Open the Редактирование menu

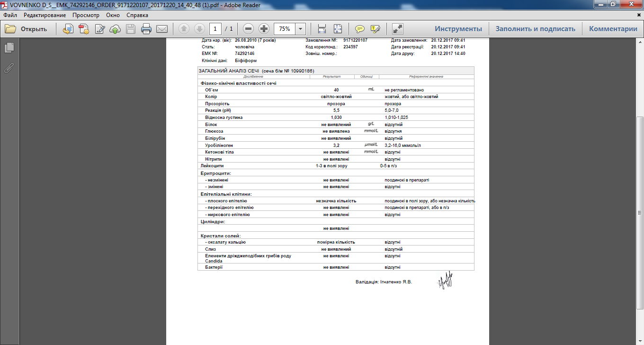[45, 15]
